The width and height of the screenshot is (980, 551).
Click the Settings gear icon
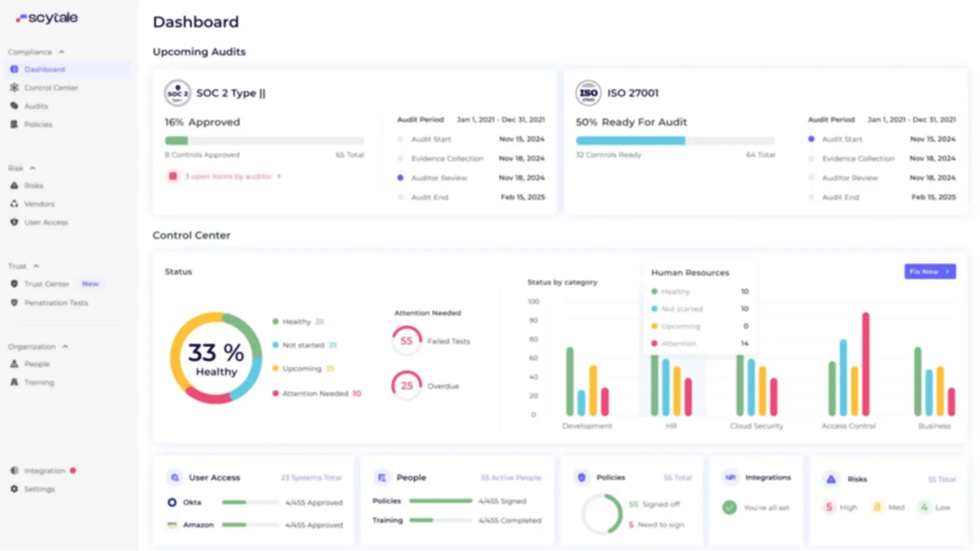(14, 489)
